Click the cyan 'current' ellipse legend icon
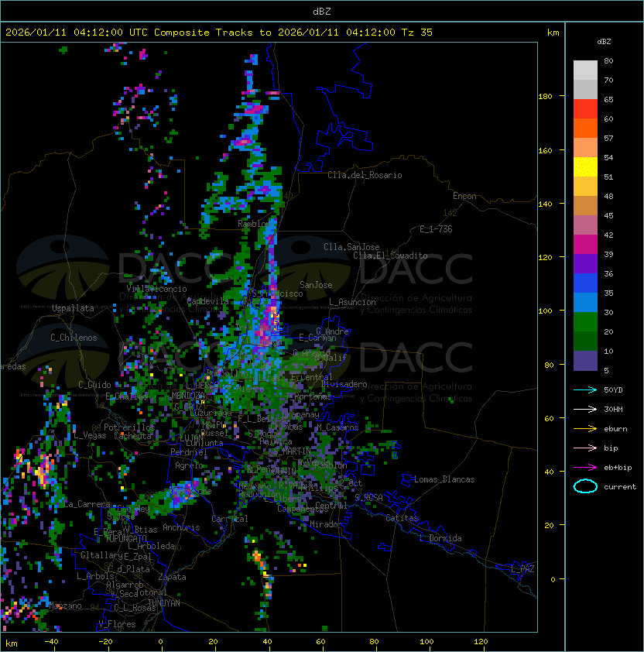The image size is (644, 652). [585, 486]
